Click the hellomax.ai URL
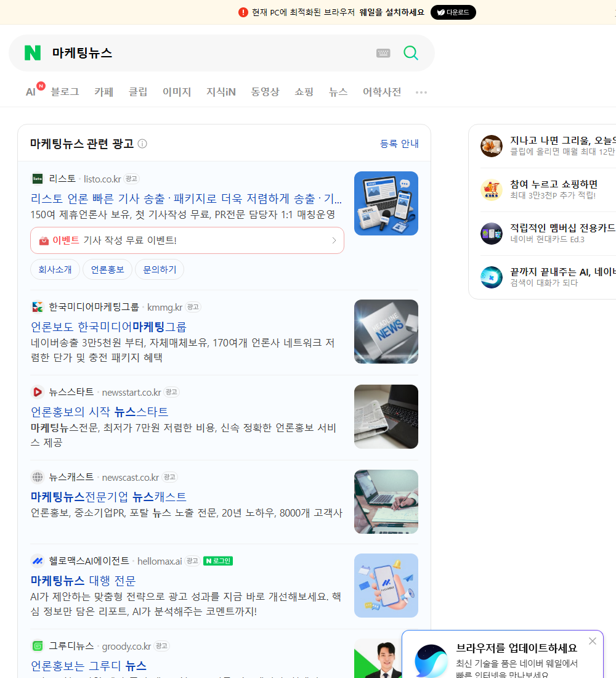This screenshot has height=678, width=616. [160, 562]
